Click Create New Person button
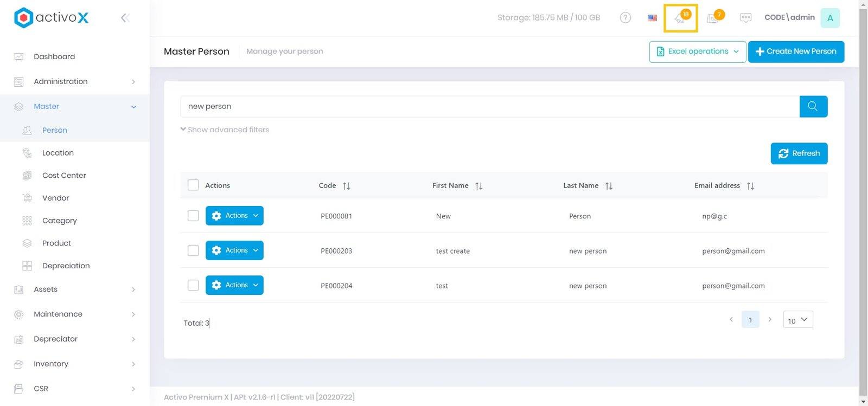The image size is (868, 406). click(x=795, y=51)
